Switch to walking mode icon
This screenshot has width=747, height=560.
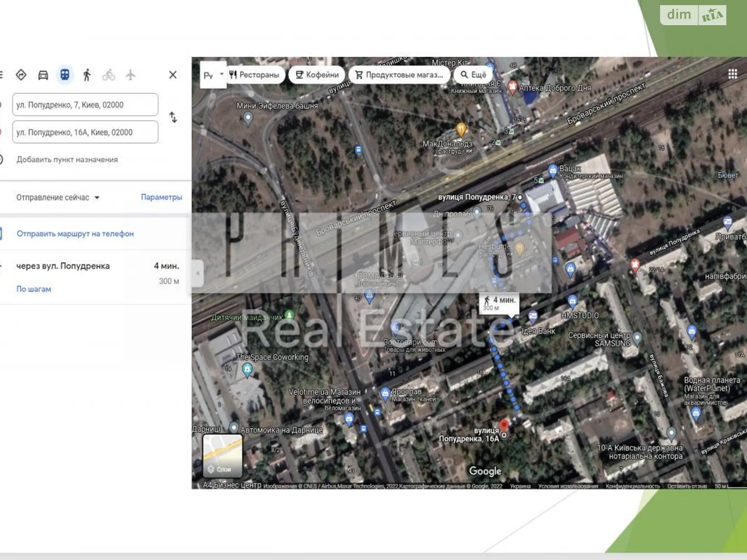(x=87, y=75)
